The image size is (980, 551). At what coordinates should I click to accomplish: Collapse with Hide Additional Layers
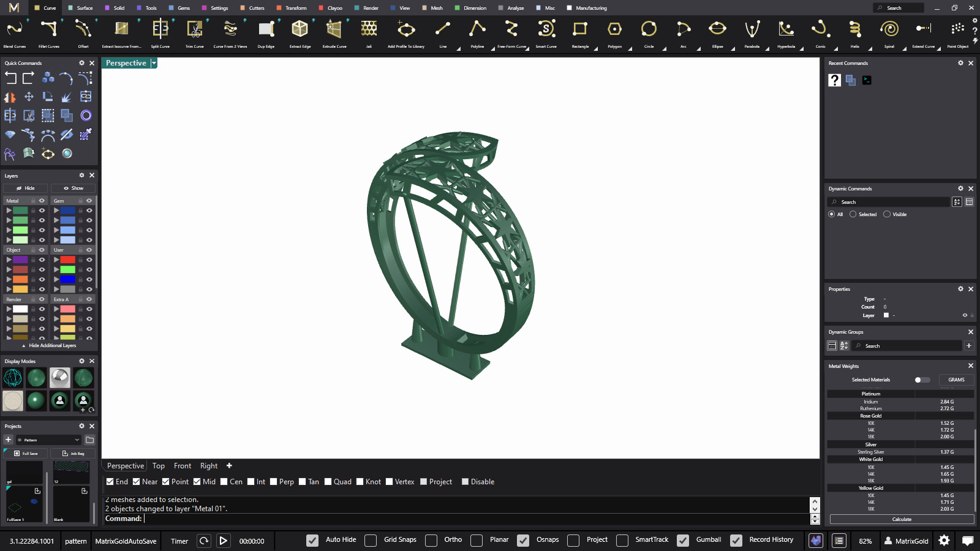coord(49,345)
